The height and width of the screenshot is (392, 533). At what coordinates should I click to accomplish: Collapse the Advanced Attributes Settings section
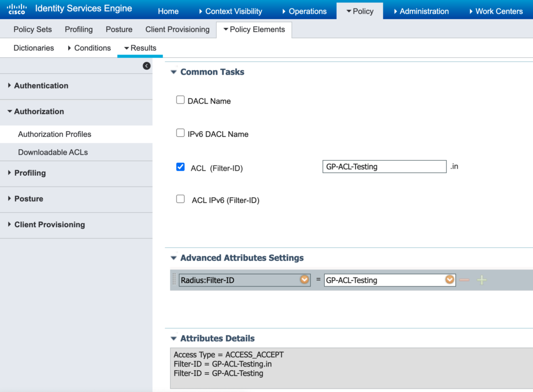(x=173, y=258)
